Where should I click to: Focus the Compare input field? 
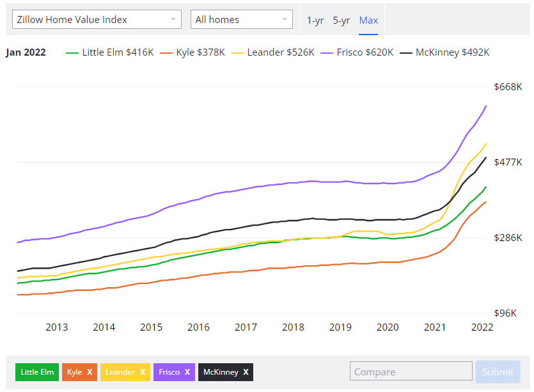tap(411, 372)
